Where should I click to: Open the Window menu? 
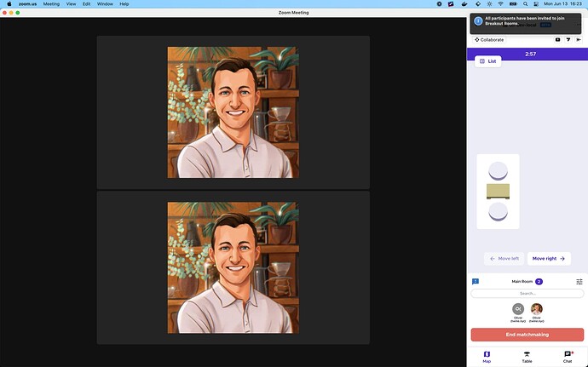(x=105, y=3)
